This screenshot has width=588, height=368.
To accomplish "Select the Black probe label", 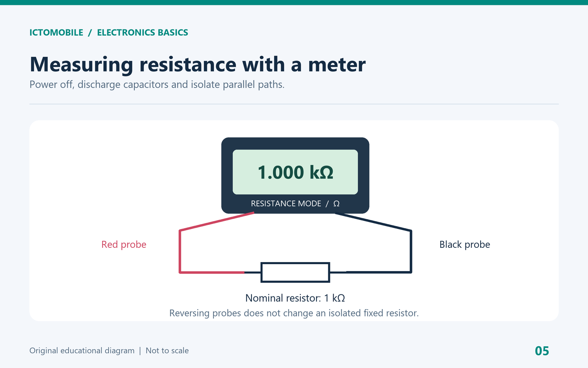I will pyautogui.click(x=465, y=245).
